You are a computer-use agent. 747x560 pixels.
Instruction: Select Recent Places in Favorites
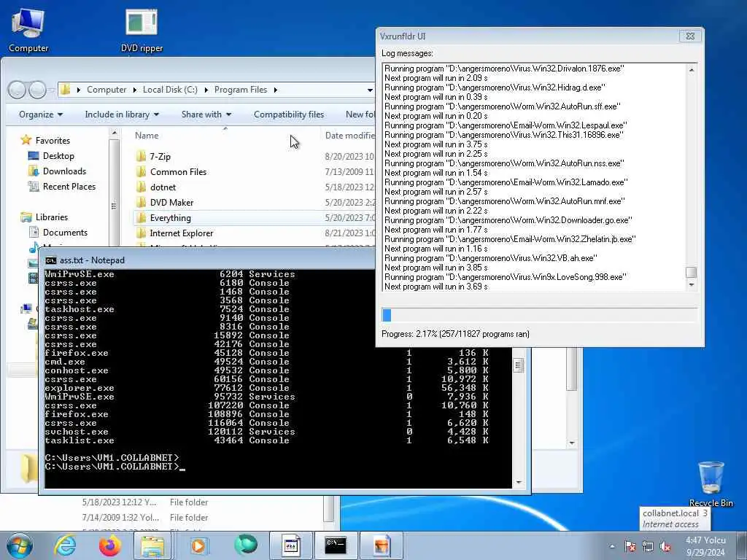point(69,186)
